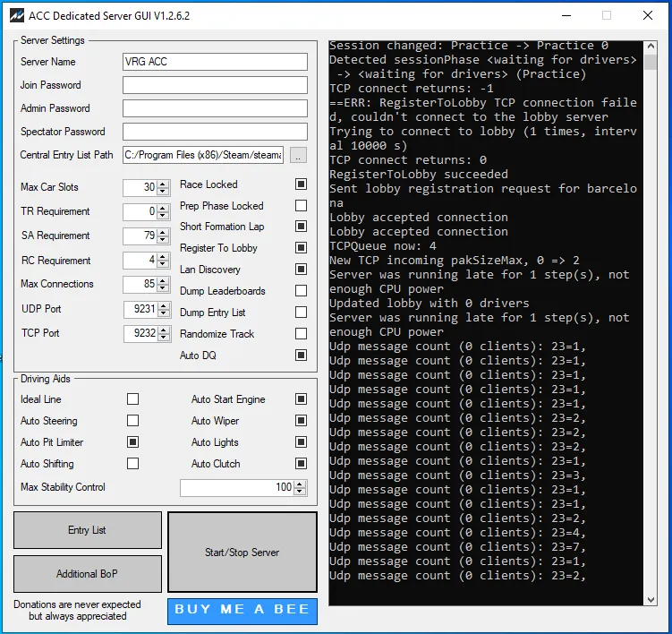Decrease Max Stability Control with down arrow
Image resolution: width=672 pixels, height=634 pixels.
[x=300, y=491]
